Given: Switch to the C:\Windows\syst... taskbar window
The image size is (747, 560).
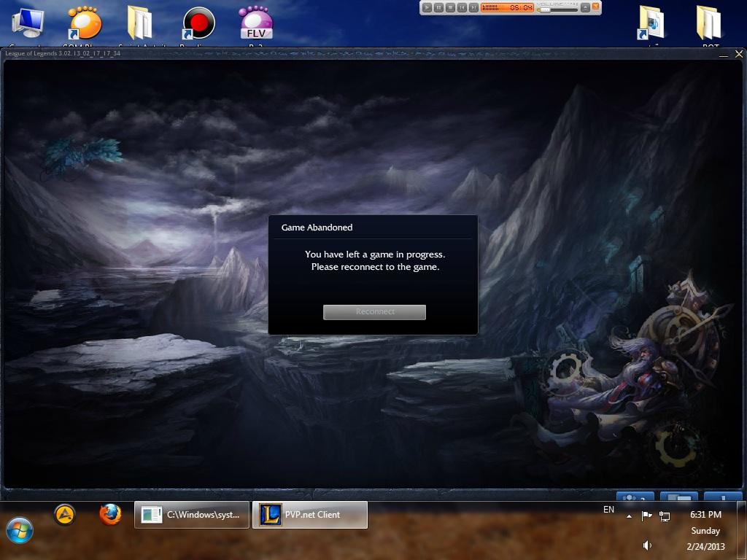Looking at the screenshot, I should click(x=192, y=515).
